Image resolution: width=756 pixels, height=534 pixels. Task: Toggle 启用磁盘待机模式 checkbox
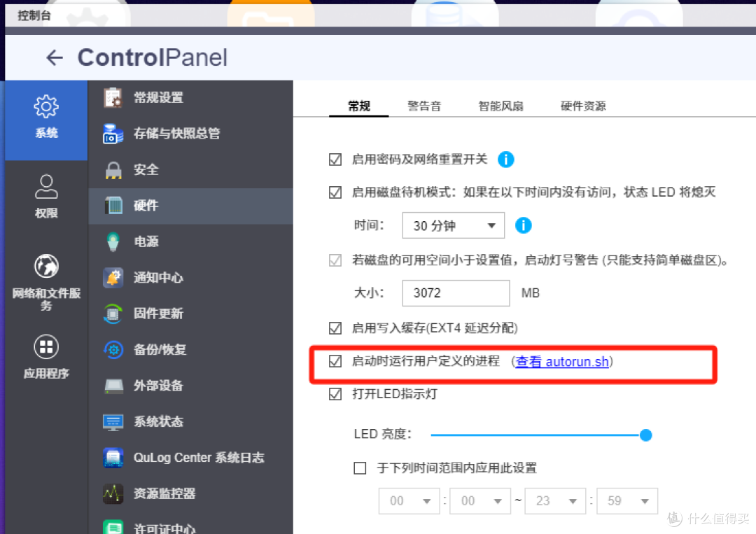coord(335,192)
